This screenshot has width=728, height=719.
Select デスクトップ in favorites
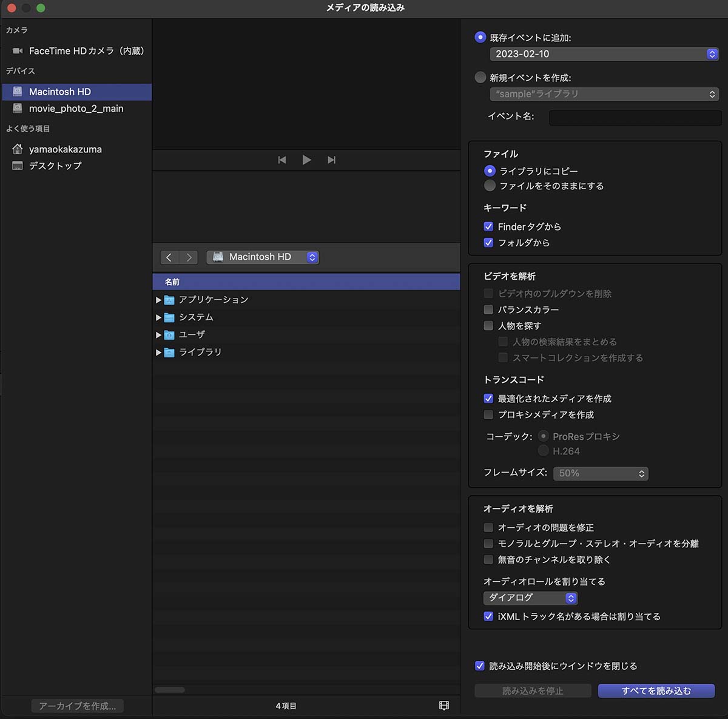76,166
